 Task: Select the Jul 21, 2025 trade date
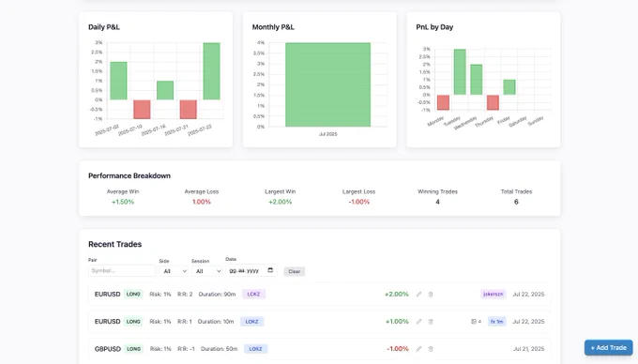click(x=528, y=349)
